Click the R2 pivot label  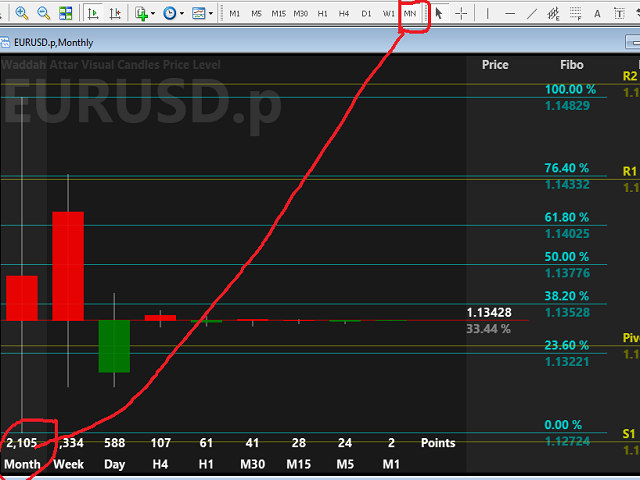point(630,76)
